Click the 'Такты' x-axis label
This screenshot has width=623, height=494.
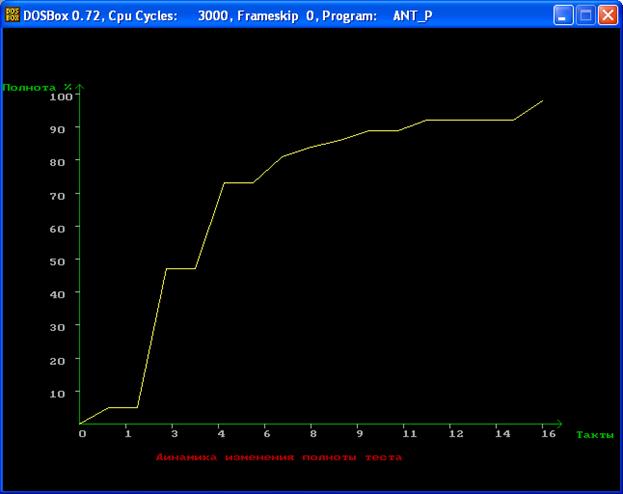point(593,434)
